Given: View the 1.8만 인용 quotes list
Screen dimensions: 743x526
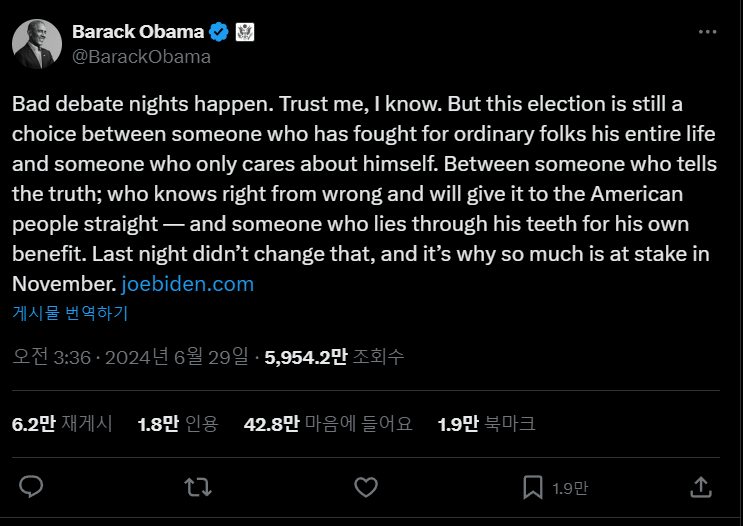Looking at the screenshot, I should (x=177, y=423).
